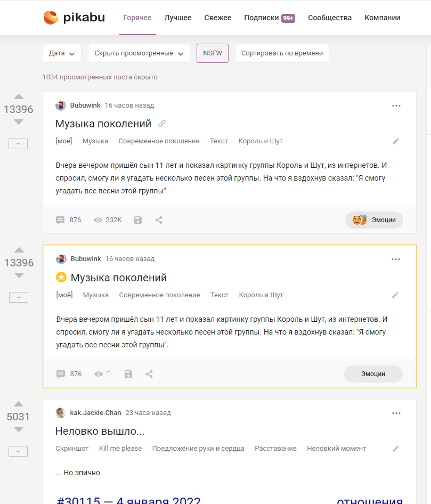Click Сортировать по времени button
Screen dimensions: 431x504
282,53
